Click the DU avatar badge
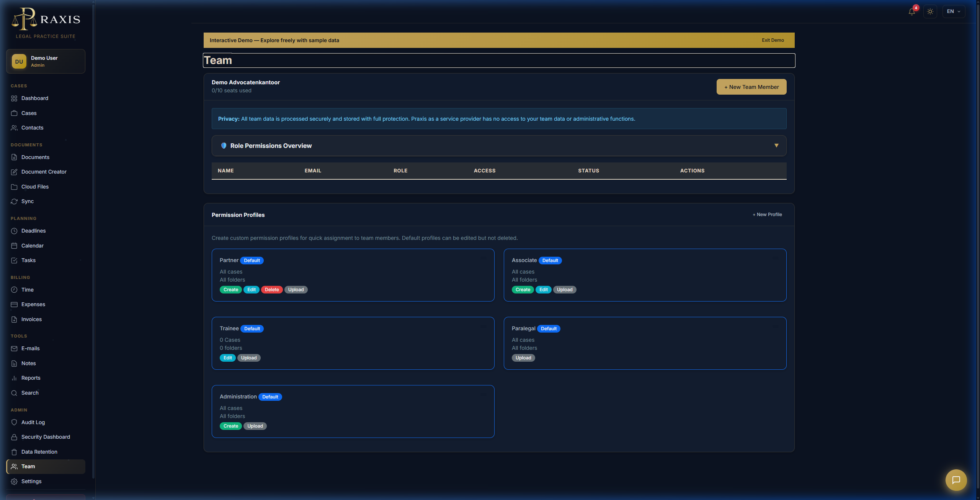Viewport: 980px width, 500px height. pos(19,61)
